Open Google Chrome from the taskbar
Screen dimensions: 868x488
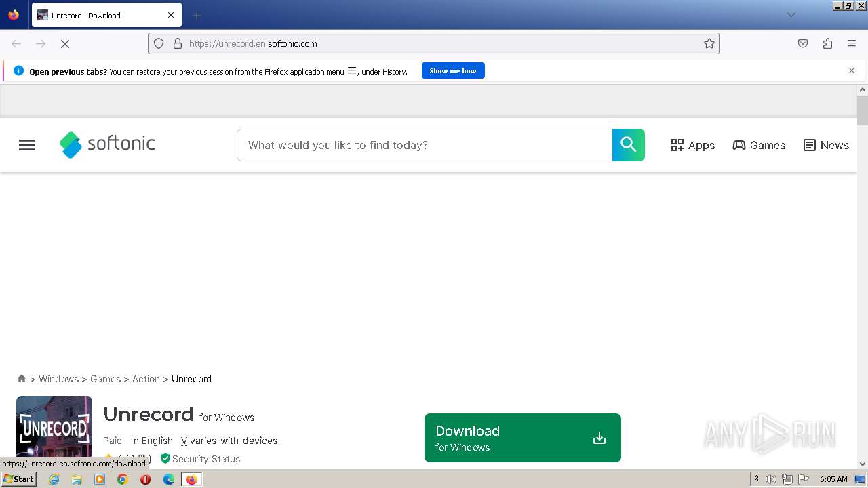123,479
